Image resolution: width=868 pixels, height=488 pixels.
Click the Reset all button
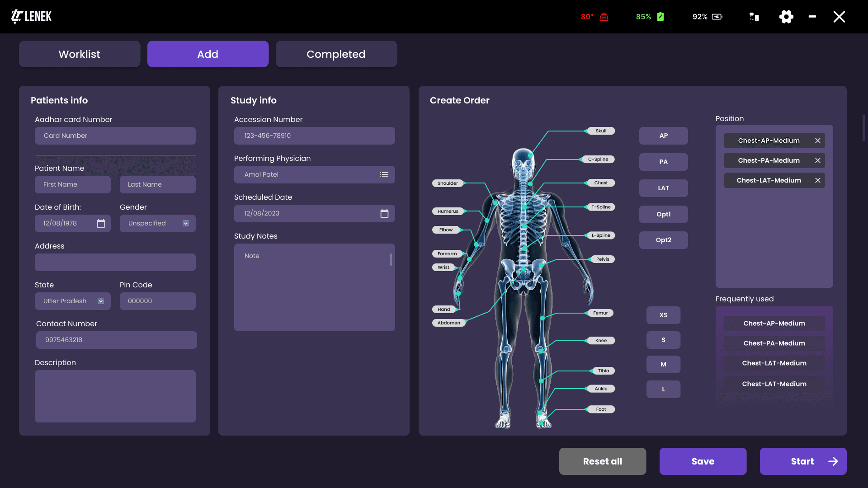[602, 461]
